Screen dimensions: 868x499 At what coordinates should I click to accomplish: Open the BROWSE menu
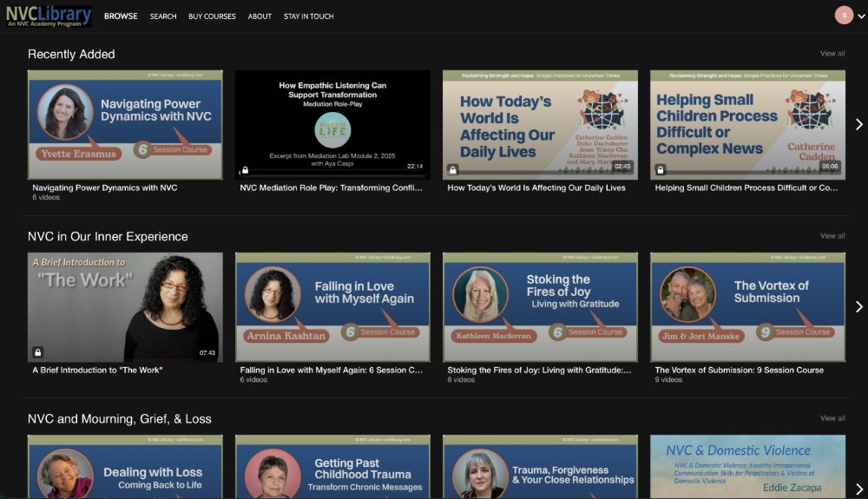point(121,16)
